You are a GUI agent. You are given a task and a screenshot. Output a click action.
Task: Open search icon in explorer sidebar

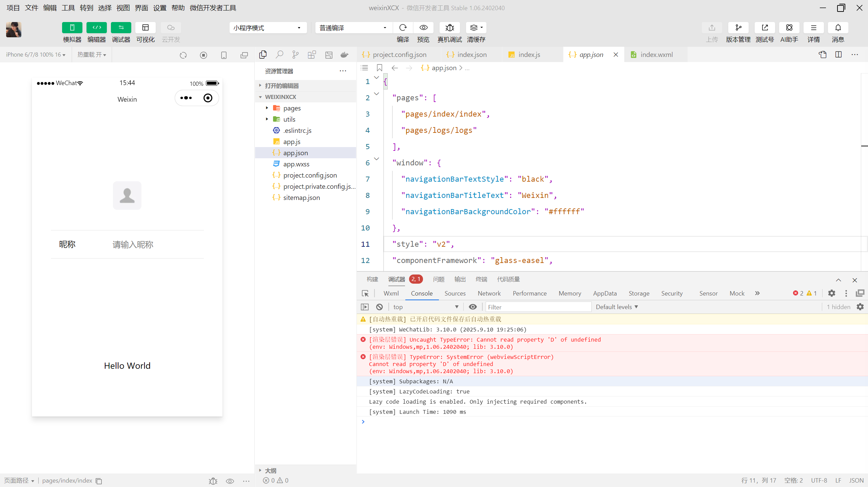(x=279, y=55)
